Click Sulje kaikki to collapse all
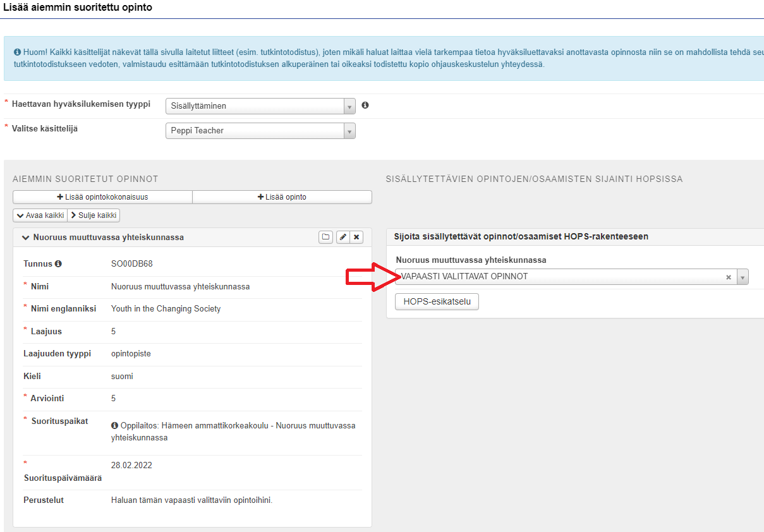Screen dimensions: 764x532 pyautogui.click(x=94, y=215)
